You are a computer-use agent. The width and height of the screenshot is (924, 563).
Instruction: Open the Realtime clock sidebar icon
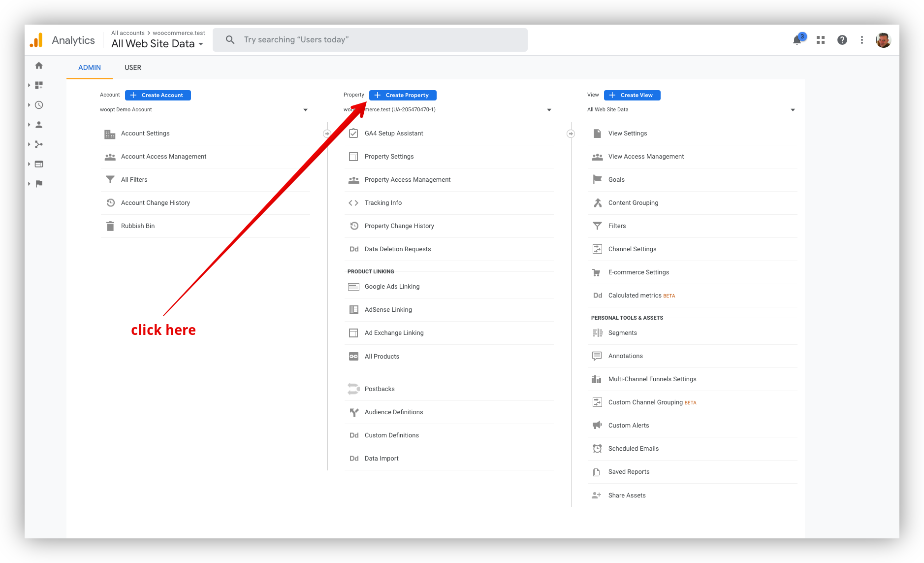39,105
